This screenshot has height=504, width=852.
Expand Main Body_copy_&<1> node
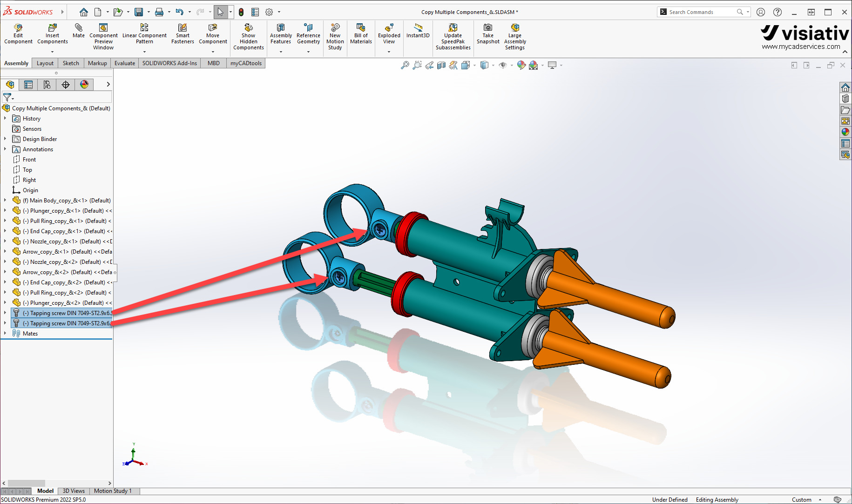[x=5, y=201]
